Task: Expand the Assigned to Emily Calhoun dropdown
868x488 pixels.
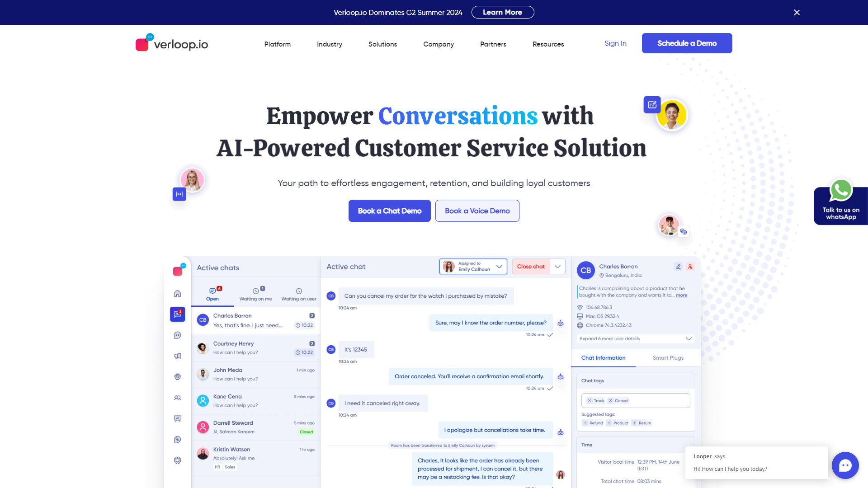Action: click(500, 266)
